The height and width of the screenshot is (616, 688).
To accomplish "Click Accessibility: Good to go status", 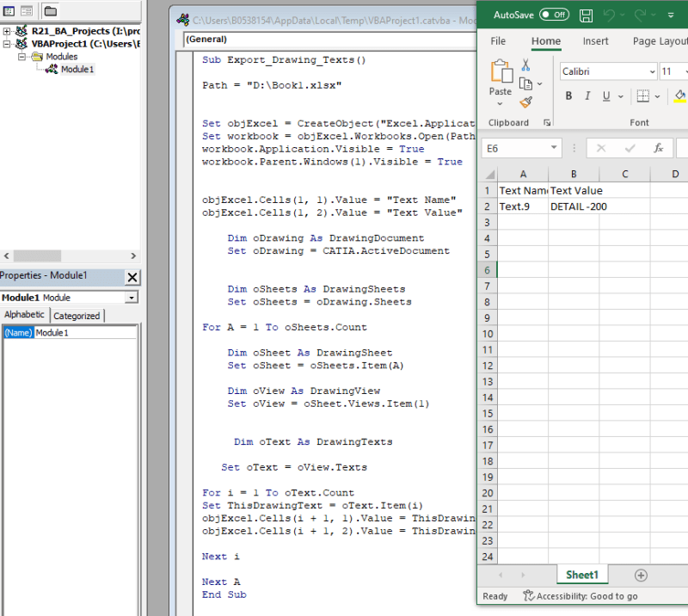I will coord(580,596).
